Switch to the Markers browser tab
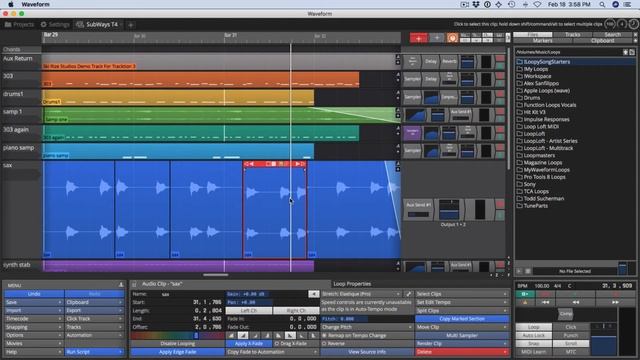 click(542, 40)
